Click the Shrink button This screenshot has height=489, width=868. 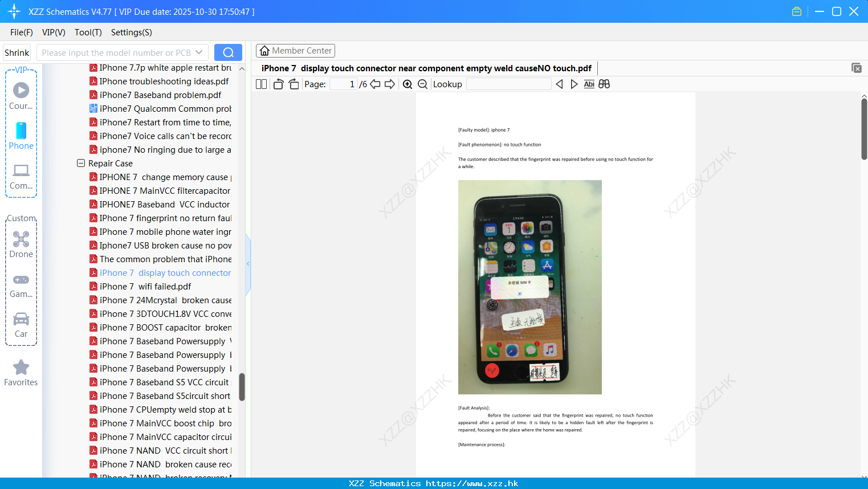coord(17,52)
